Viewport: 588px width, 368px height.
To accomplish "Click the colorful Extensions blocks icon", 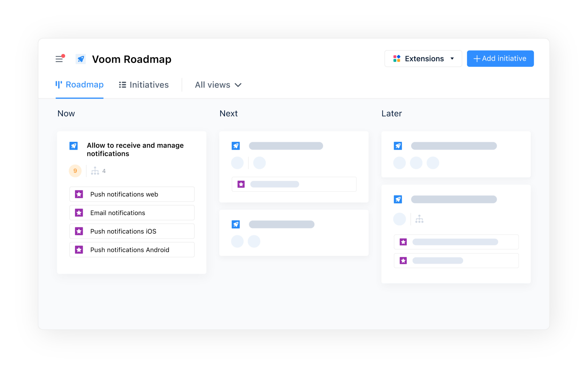I will click(397, 59).
